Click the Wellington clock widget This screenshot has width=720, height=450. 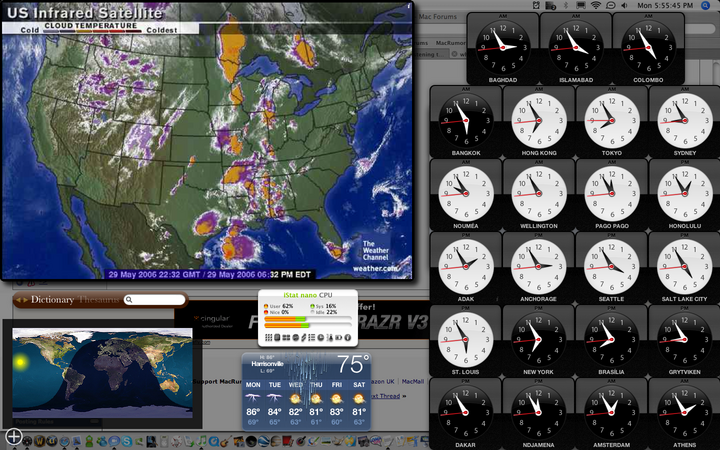pos(539,195)
